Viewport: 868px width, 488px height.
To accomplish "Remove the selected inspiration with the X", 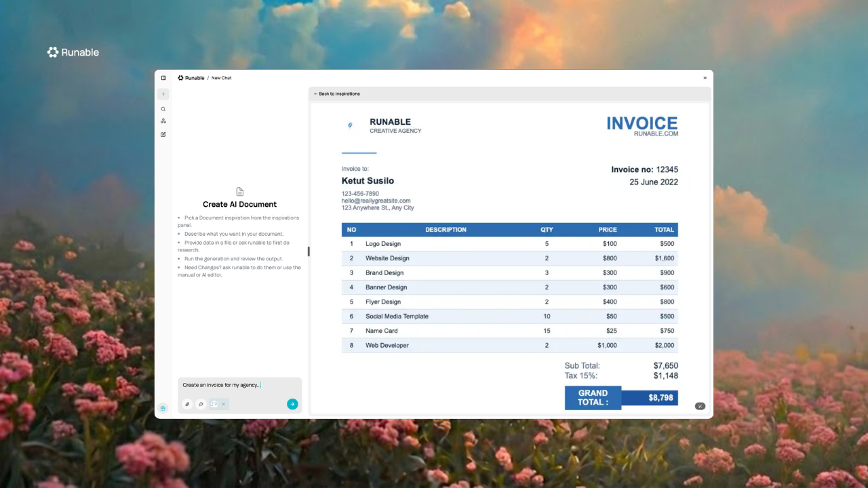I will tap(224, 404).
